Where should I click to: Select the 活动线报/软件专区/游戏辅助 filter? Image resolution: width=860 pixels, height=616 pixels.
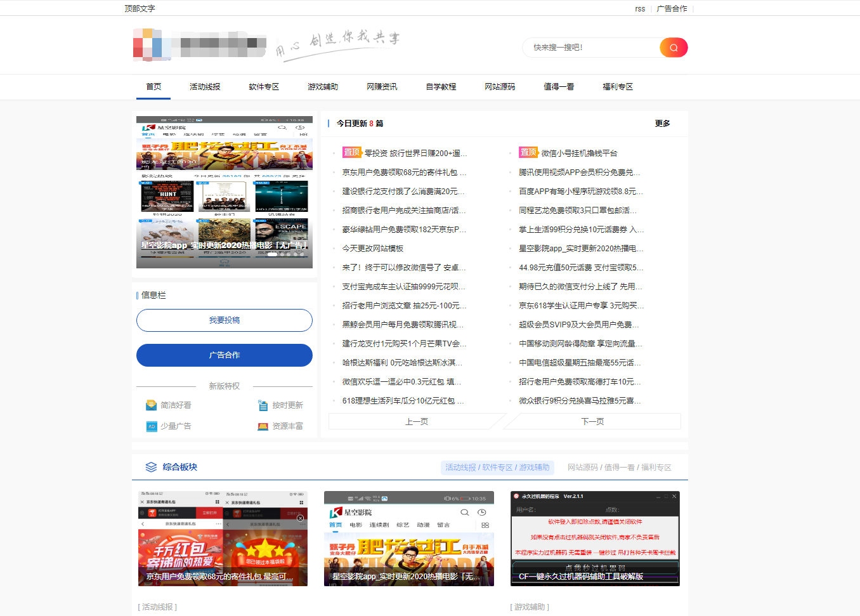[498, 467]
